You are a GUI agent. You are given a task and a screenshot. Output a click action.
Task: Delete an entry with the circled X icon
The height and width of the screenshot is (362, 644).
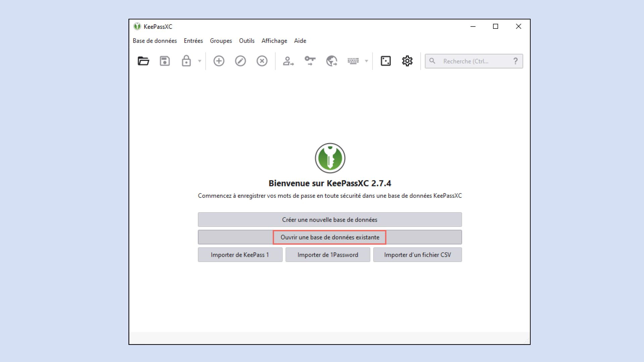tap(262, 61)
